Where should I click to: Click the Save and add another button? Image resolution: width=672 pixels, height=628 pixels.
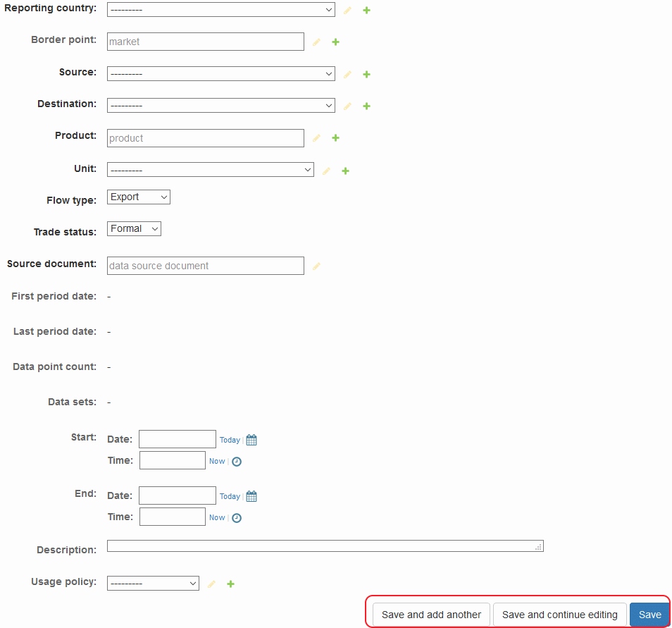click(431, 615)
